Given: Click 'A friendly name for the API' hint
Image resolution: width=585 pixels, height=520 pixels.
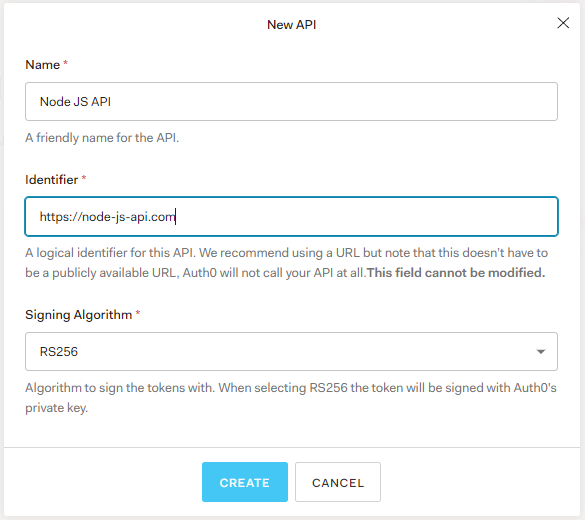Looking at the screenshot, I should coord(102,138).
